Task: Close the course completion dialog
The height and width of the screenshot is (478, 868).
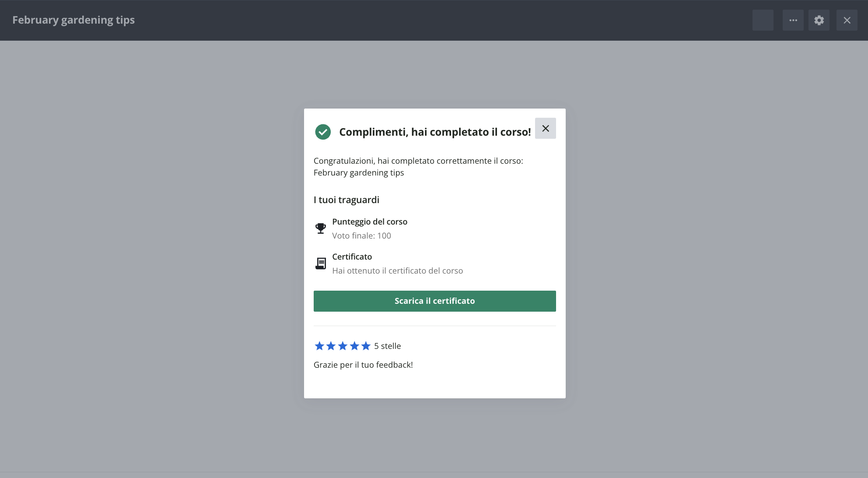Action: tap(545, 128)
